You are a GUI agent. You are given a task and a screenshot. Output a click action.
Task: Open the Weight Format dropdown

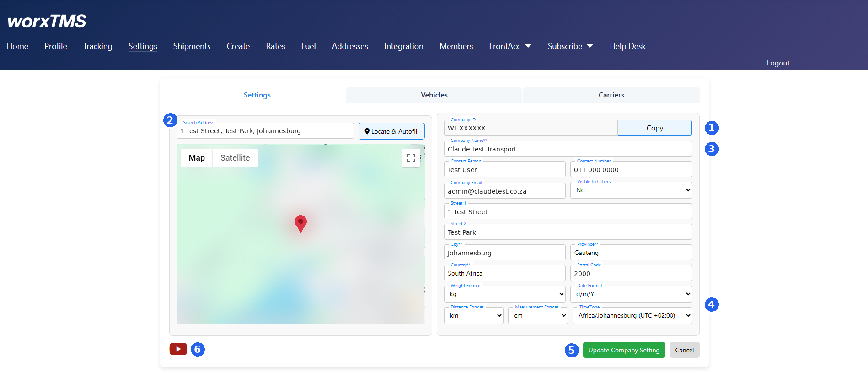pos(505,294)
